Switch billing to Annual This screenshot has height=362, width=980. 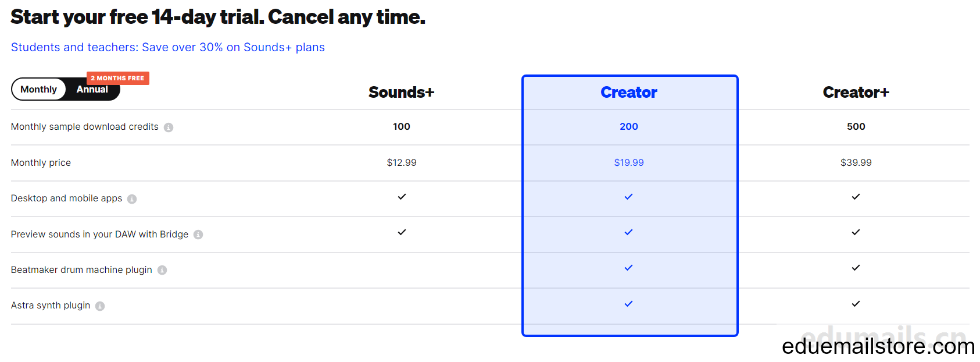click(92, 90)
